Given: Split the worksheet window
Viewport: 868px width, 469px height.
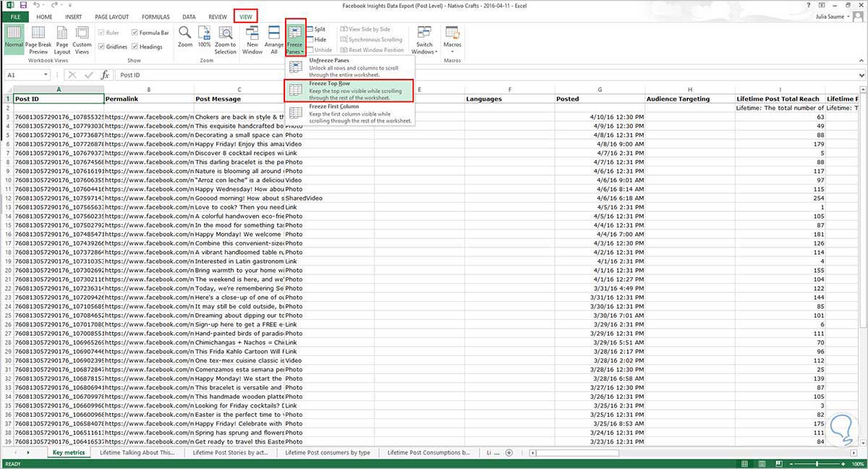Looking at the screenshot, I should coord(316,30).
